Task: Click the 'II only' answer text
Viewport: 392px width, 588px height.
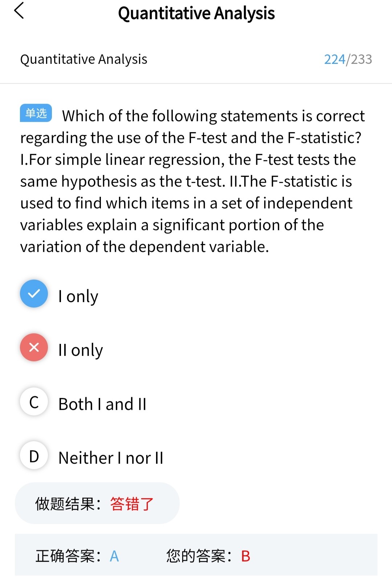Action: (x=81, y=350)
